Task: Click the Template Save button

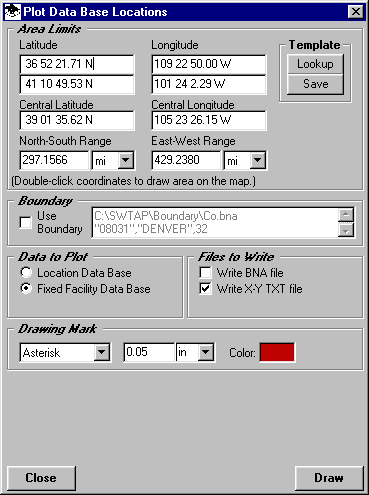Action: (x=315, y=84)
